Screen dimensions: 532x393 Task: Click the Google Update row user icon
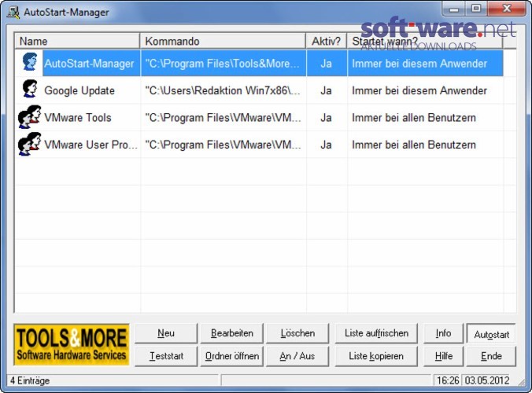(30, 89)
